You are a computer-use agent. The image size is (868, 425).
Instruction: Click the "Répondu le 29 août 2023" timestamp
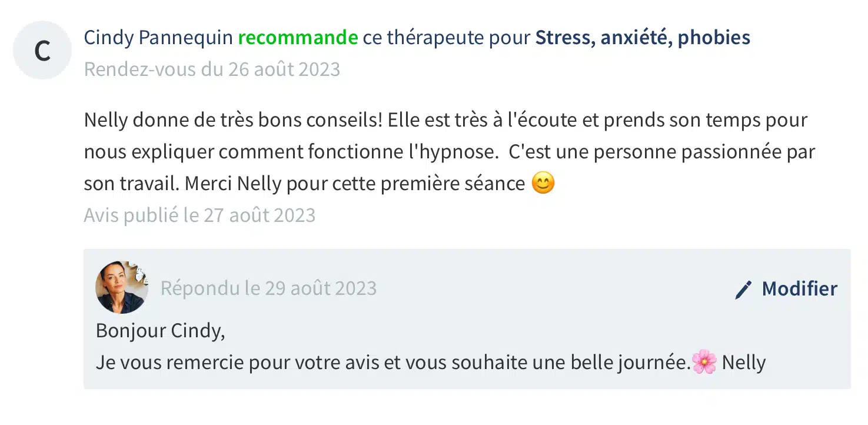tap(268, 288)
